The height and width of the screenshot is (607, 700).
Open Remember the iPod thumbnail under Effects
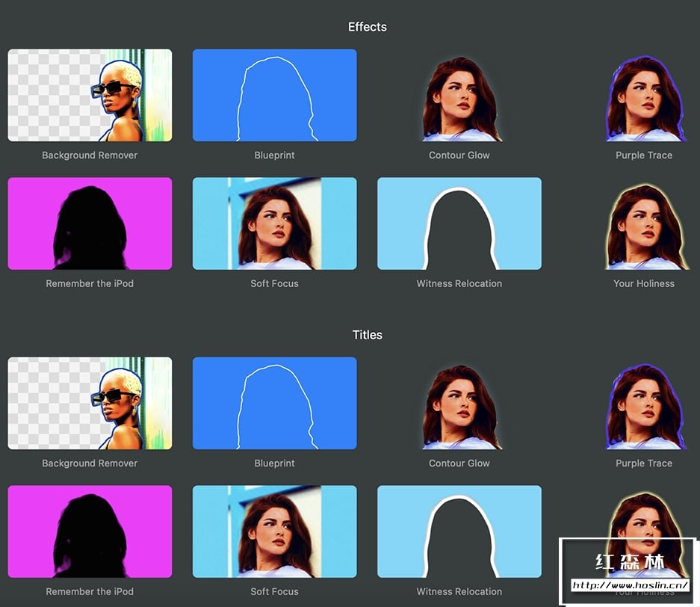click(x=90, y=224)
